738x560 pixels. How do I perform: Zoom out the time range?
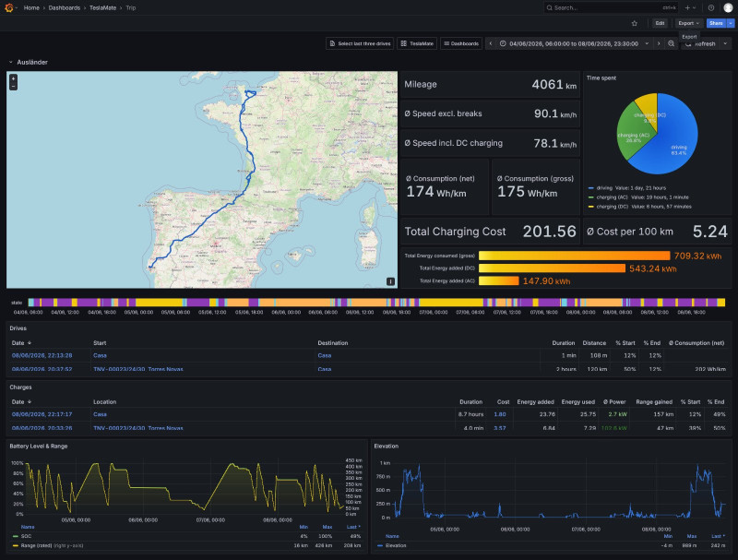[x=672, y=43]
